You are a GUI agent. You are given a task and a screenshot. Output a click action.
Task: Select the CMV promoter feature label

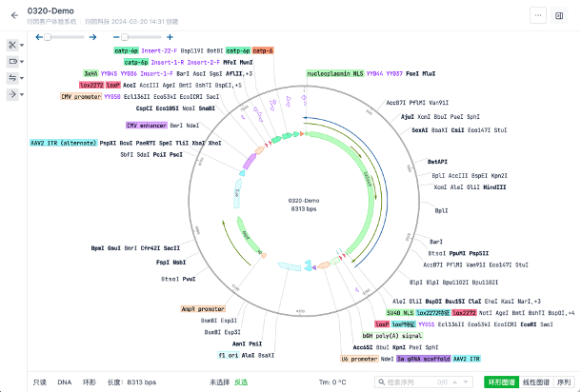click(81, 97)
